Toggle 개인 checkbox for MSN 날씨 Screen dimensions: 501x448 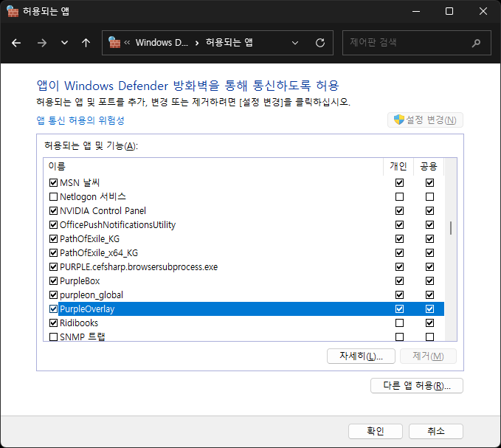399,183
